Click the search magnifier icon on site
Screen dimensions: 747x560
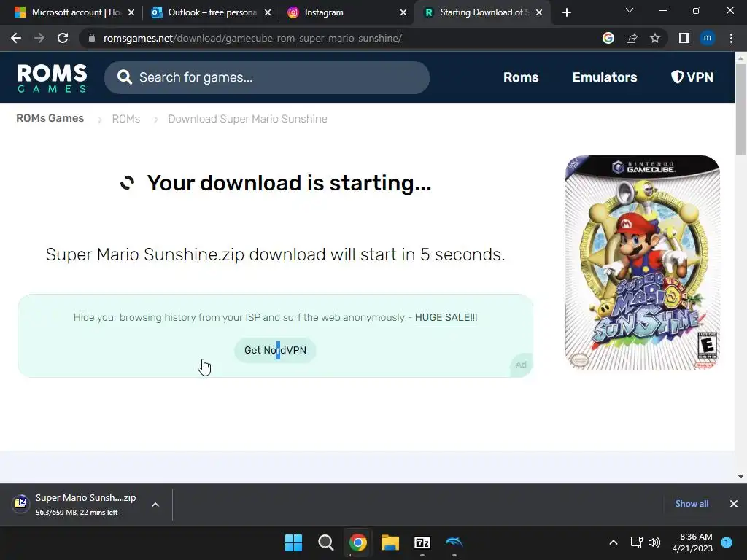click(x=124, y=77)
